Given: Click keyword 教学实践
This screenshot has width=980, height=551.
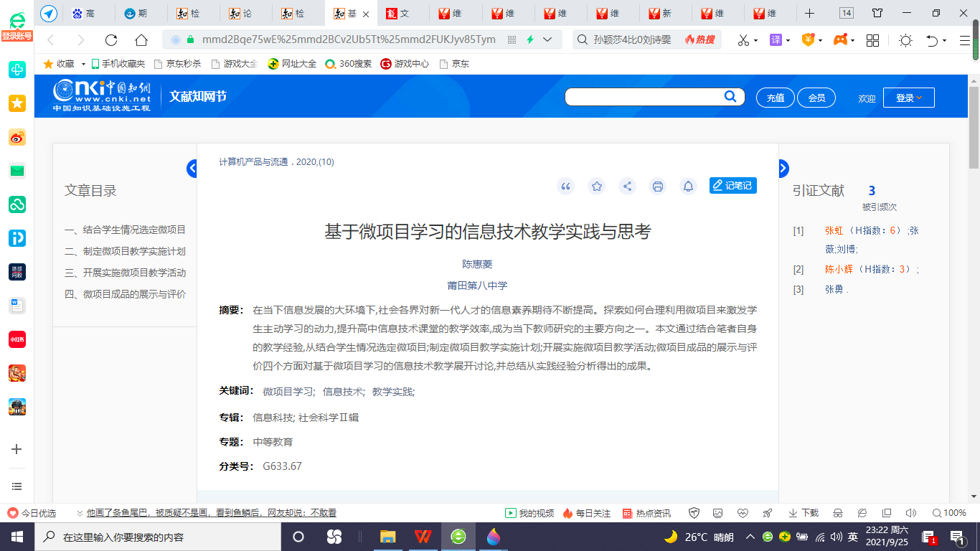Looking at the screenshot, I should [x=393, y=392].
